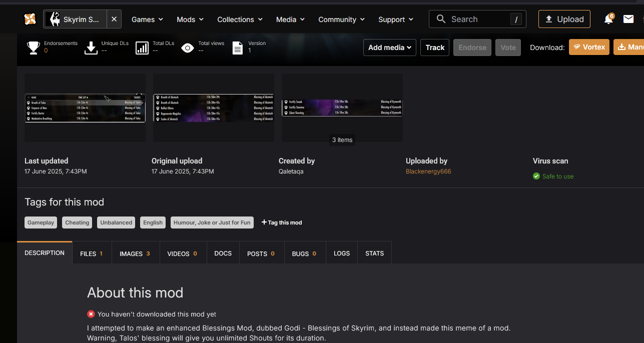Viewport: 644px width, 343px height.
Task: Click the green Safe to use checkmark icon
Action: pos(536,176)
